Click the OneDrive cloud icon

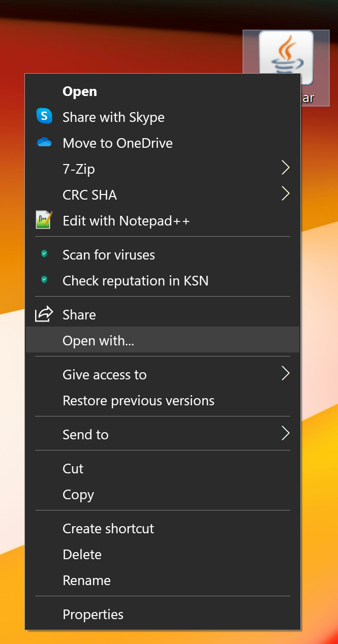(x=44, y=143)
